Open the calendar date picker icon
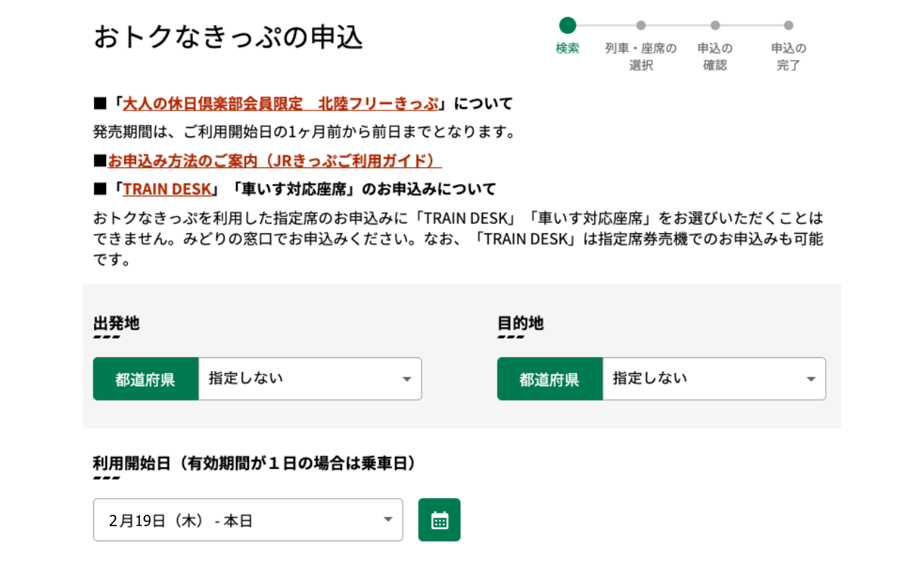Viewport: 924px width, 563px height. click(439, 520)
